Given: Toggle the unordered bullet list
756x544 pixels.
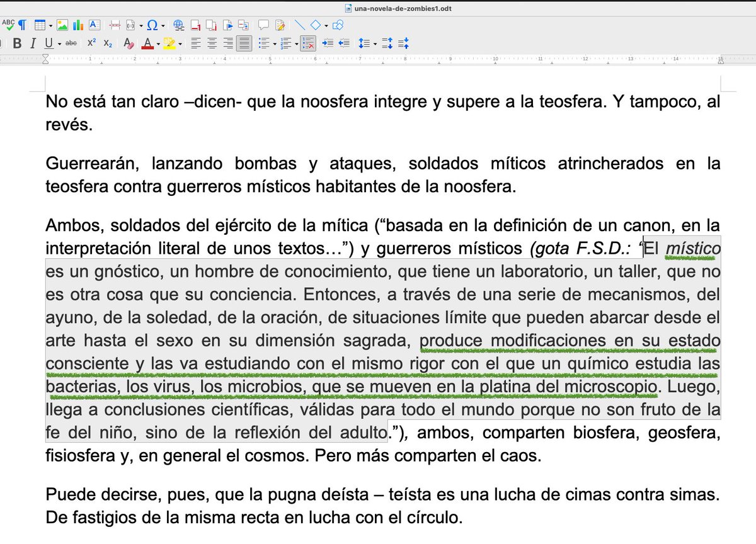Looking at the screenshot, I should [x=265, y=43].
